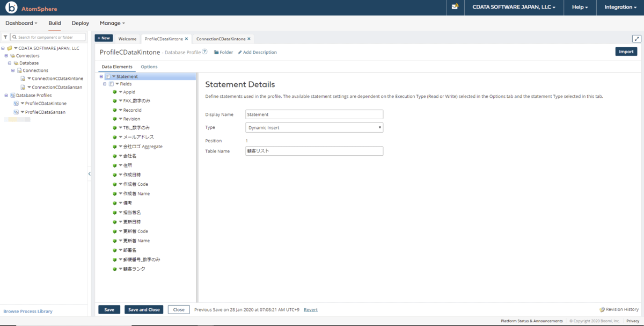Click the component explorer filter funnel icon

[5, 37]
